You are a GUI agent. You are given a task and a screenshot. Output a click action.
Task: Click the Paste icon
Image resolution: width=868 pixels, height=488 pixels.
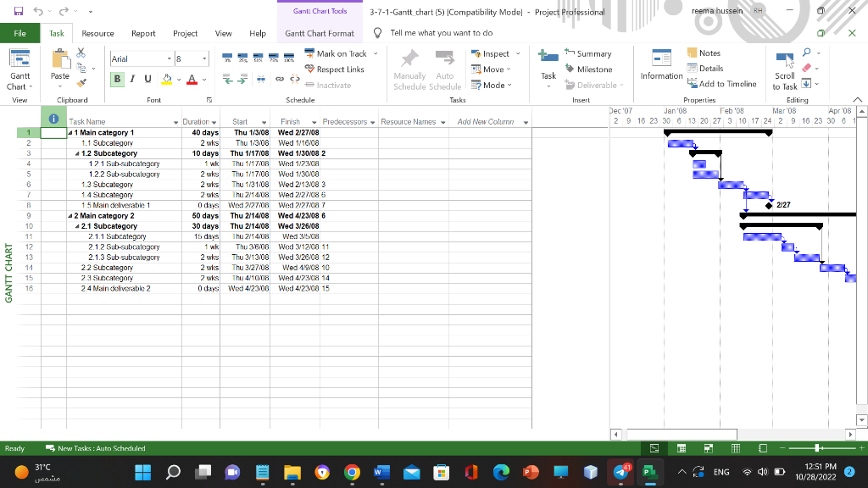[x=60, y=59]
